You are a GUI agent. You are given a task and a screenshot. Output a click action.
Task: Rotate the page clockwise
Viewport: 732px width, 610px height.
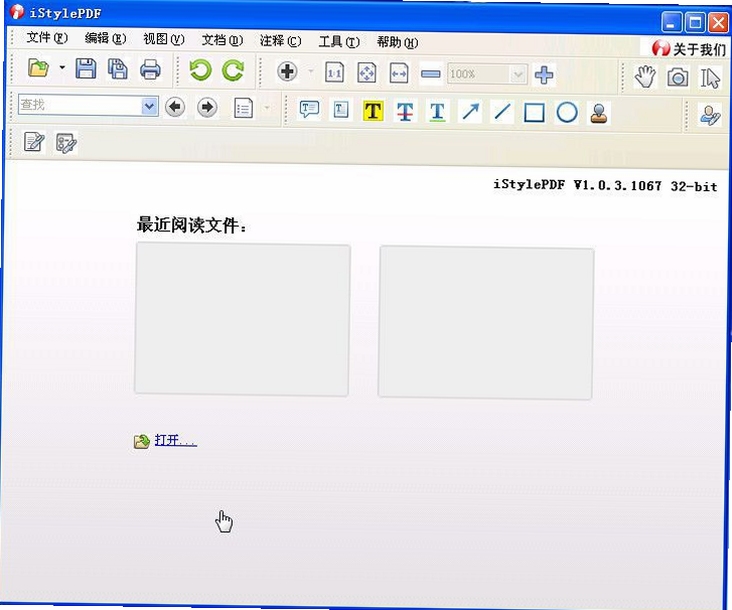coord(233,71)
